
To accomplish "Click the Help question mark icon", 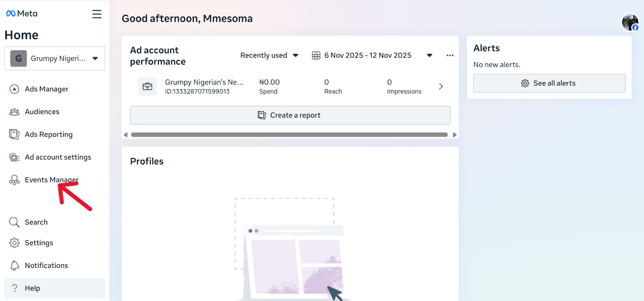I will (14, 288).
